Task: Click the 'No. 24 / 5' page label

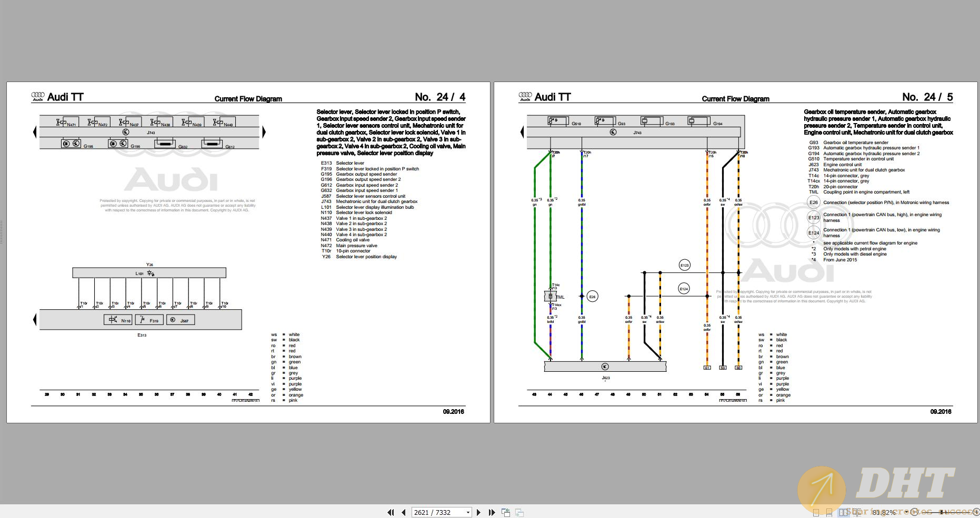Action: (x=927, y=97)
